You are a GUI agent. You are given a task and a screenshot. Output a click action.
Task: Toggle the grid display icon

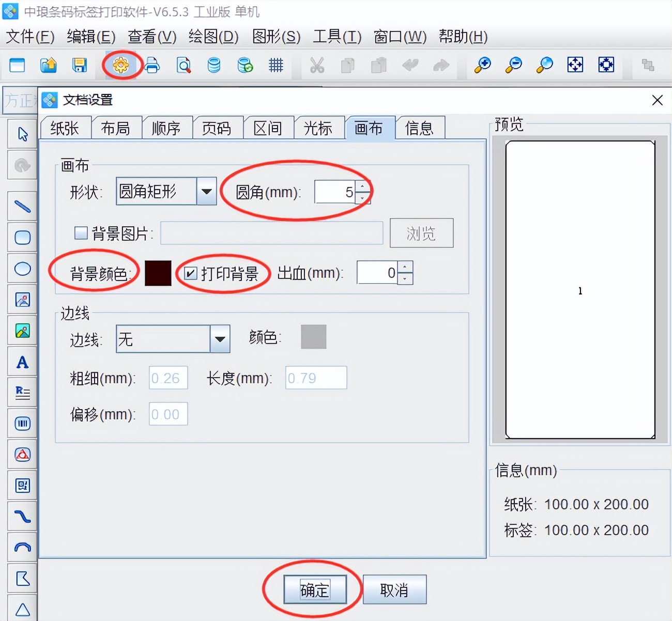tap(276, 65)
